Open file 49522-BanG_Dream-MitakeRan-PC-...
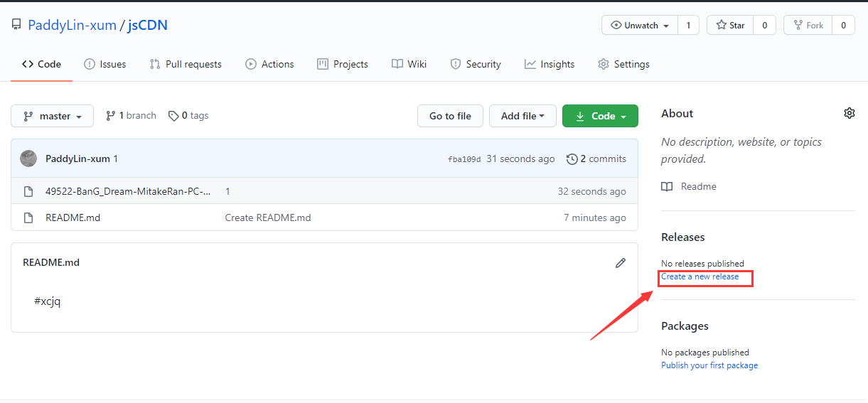 (x=128, y=191)
